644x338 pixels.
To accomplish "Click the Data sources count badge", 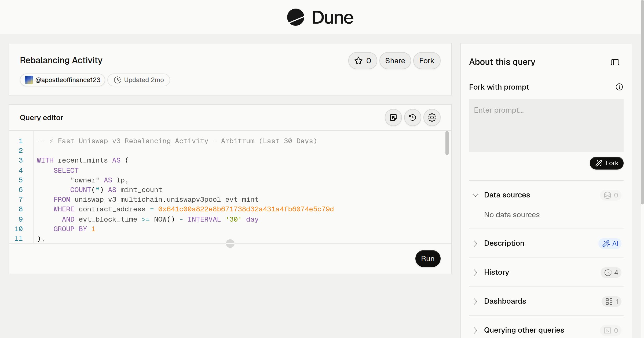I will click(611, 195).
